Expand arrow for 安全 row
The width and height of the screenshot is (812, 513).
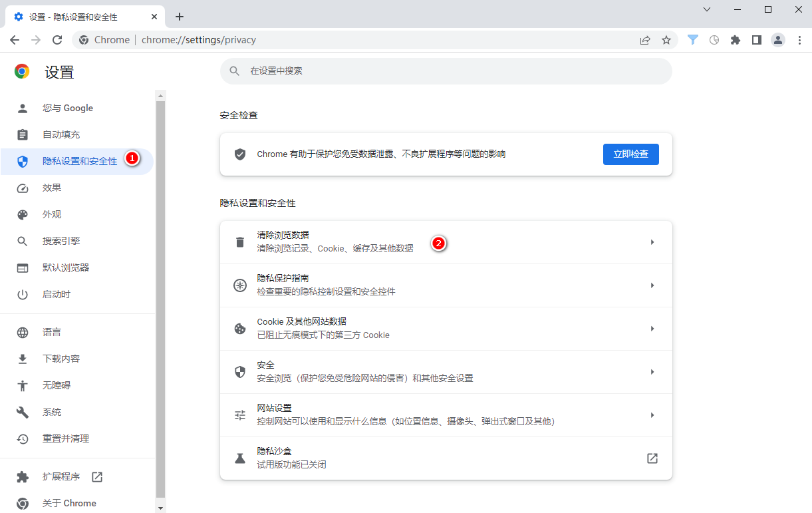(x=652, y=372)
